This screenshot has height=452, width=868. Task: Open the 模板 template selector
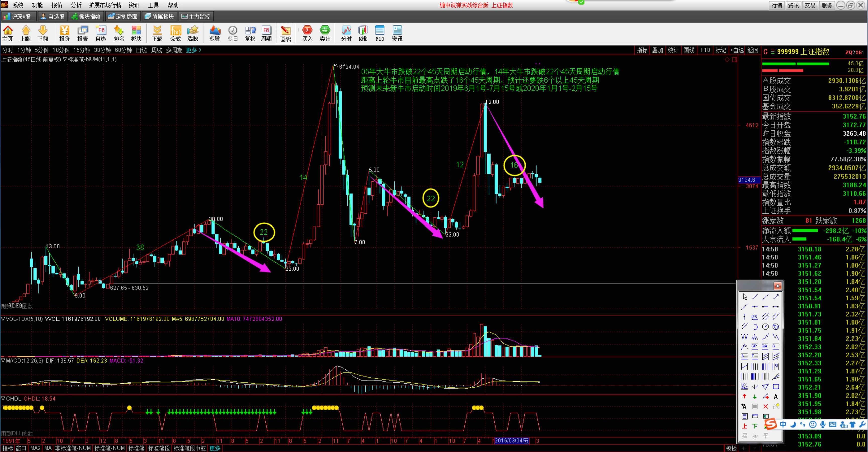pos(731,448)
